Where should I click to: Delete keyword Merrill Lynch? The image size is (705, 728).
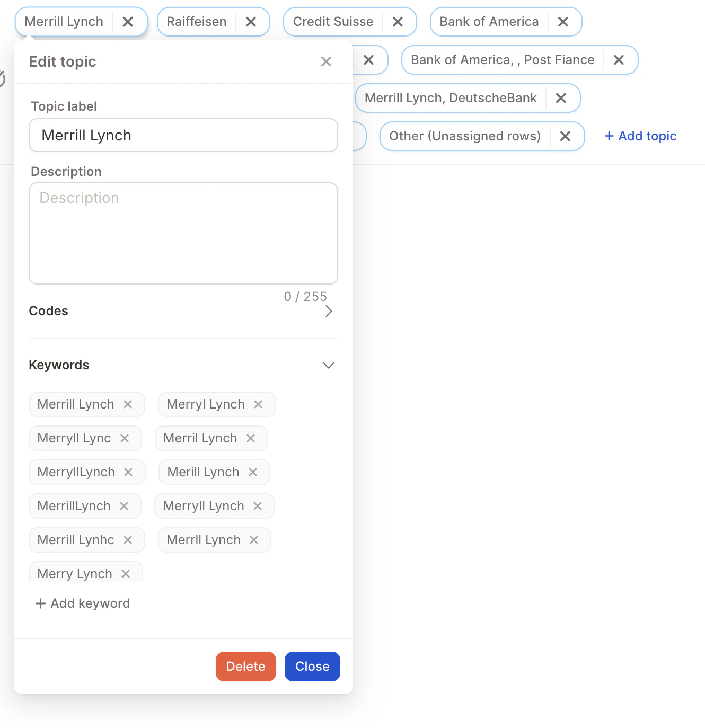click(128, 404)
